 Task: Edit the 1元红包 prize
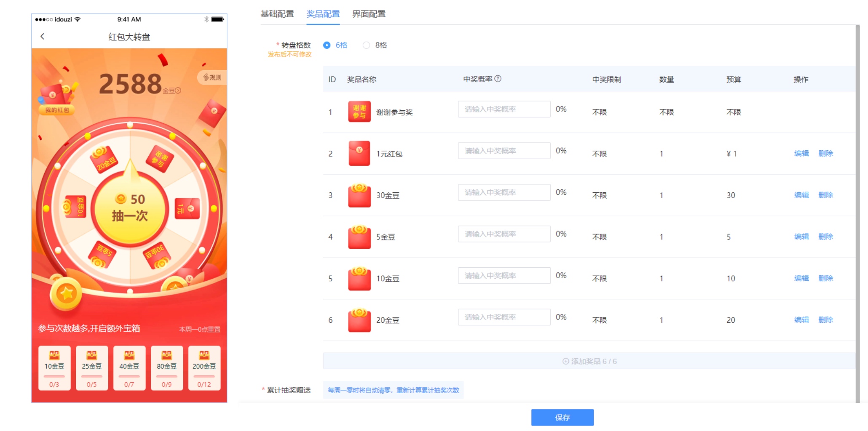coord(801,153)
